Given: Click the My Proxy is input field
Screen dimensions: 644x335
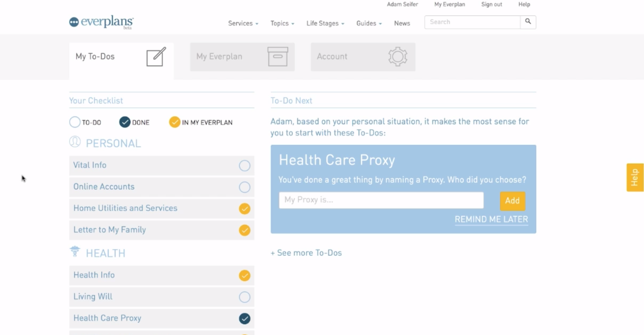Looking at the screenshot, I should (x=381, y=200).
